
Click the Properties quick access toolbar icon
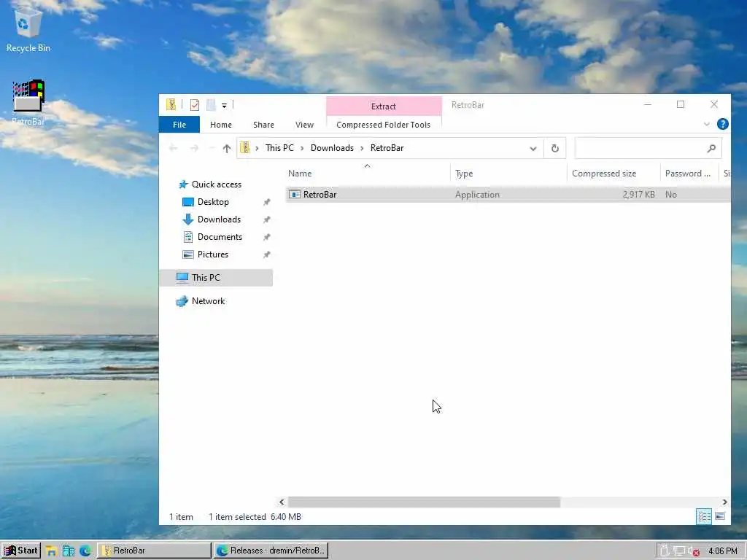click(x=194, y=105)
